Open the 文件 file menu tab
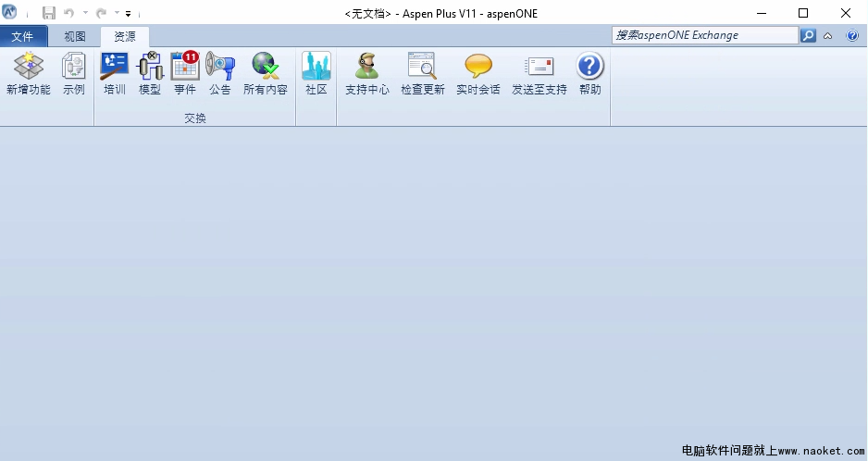This screenshot has height=461, width=868. click(23, 37)
